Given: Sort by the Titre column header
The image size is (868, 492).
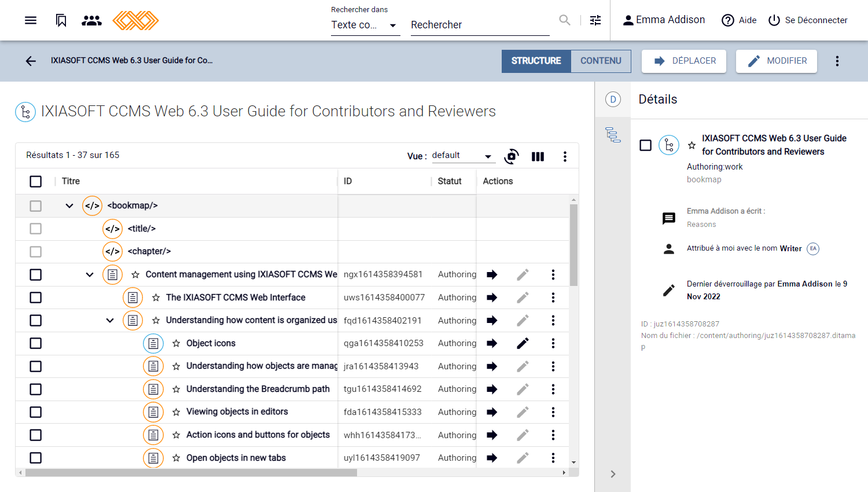Looking at the screenshot, I should point(71,181).
